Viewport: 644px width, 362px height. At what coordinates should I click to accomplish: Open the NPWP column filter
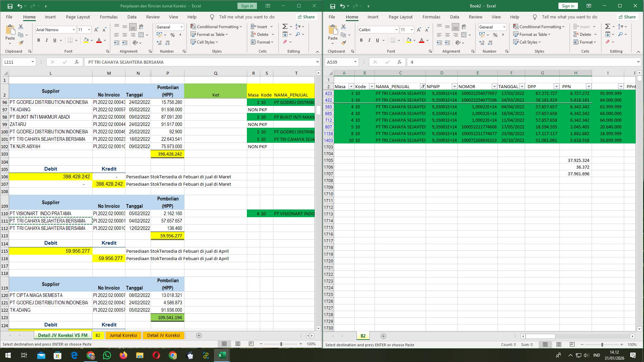[454, 86]
